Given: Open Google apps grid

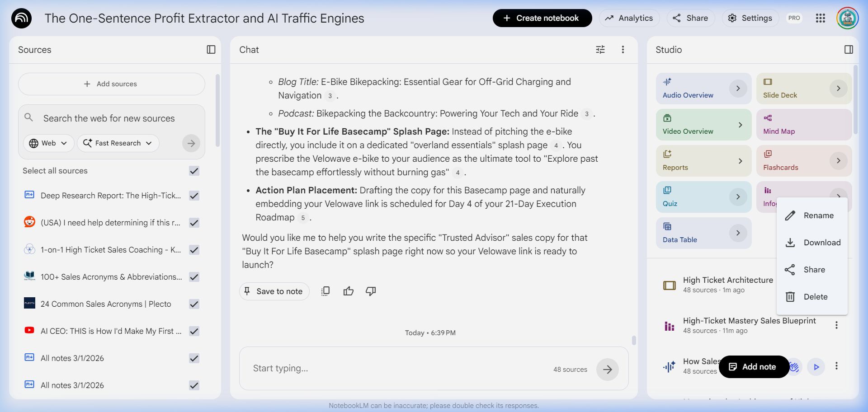Looking at the screenshot, I should 820,18.
